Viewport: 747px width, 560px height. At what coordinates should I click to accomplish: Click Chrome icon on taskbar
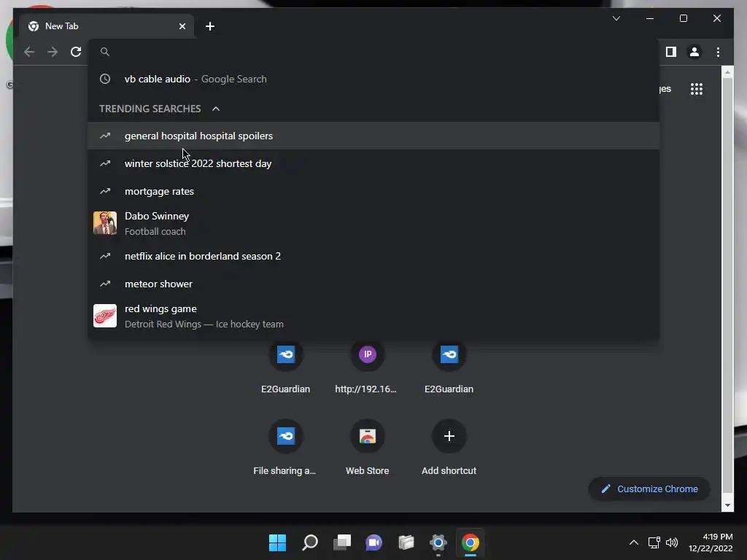point(471,542)
